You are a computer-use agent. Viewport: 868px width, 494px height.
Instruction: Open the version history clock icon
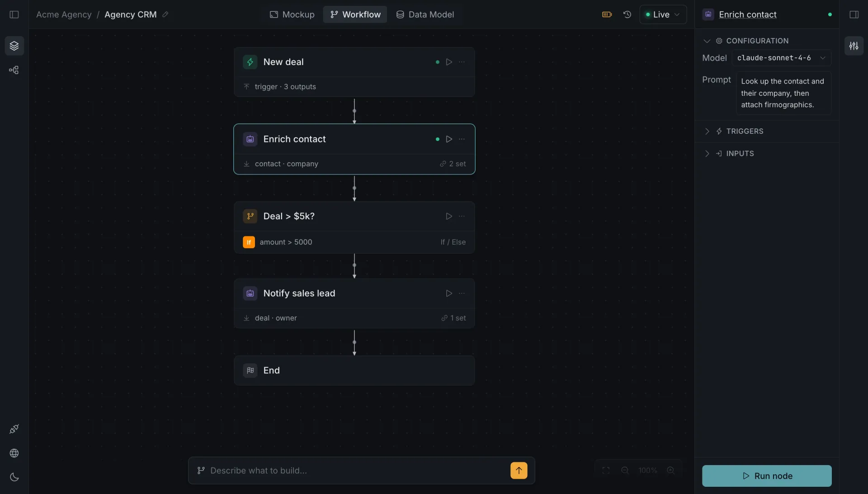coord(627,14)
